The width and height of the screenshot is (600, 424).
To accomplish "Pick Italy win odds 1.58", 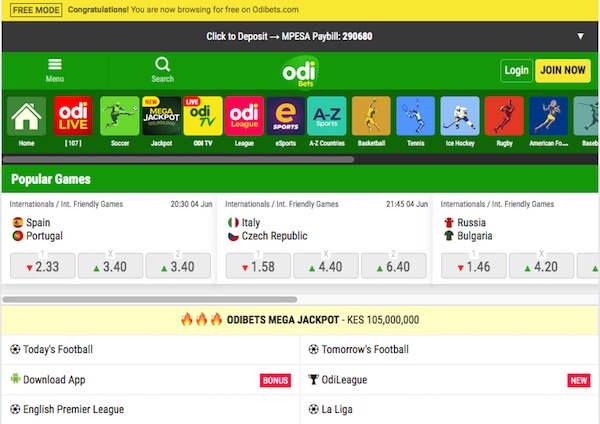I will coord(258,266).
